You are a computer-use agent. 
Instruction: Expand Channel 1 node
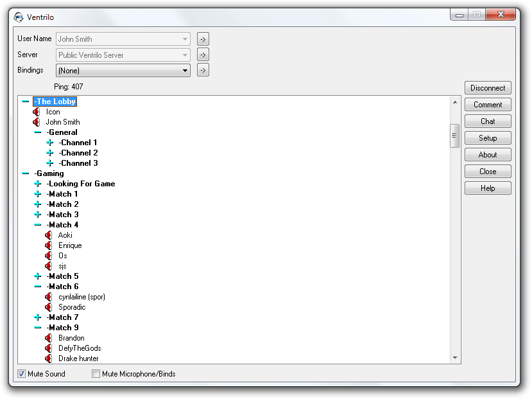[50, 142]
